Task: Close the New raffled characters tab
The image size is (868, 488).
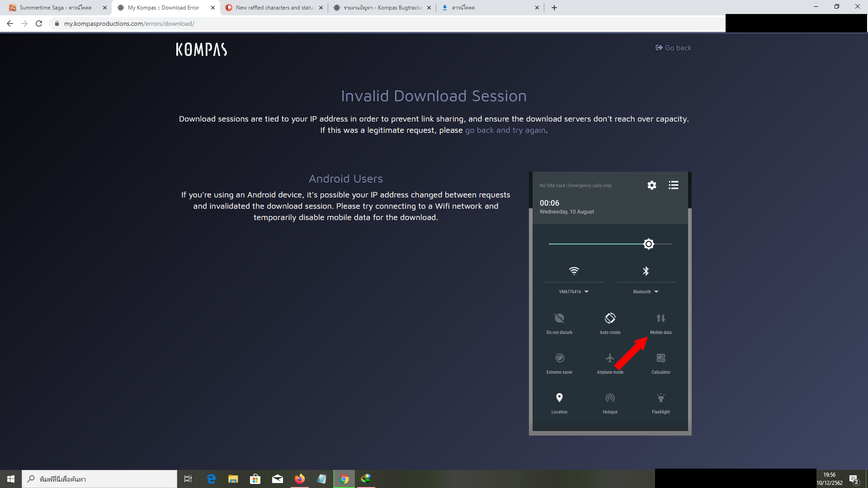Action: point(321,8)
